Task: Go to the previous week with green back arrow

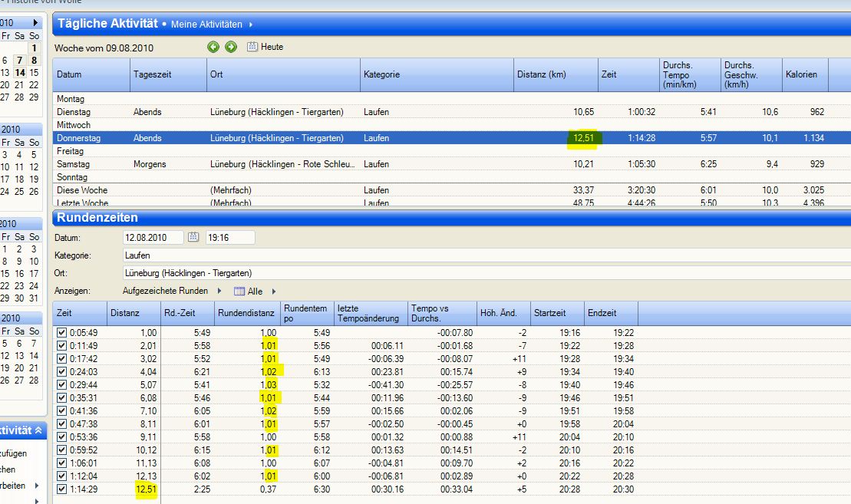Action: click(x=213, y=47)
